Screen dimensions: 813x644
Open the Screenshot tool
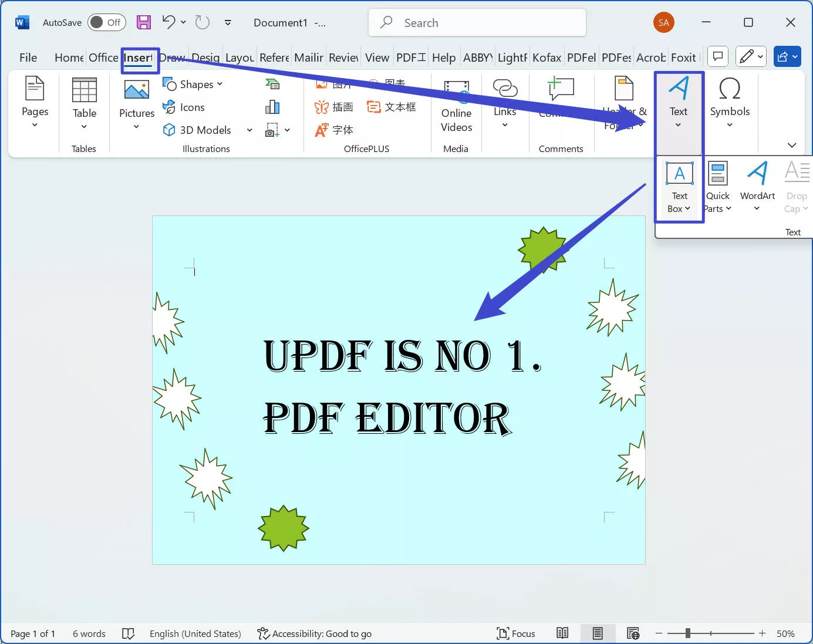[x=272, y=130]
